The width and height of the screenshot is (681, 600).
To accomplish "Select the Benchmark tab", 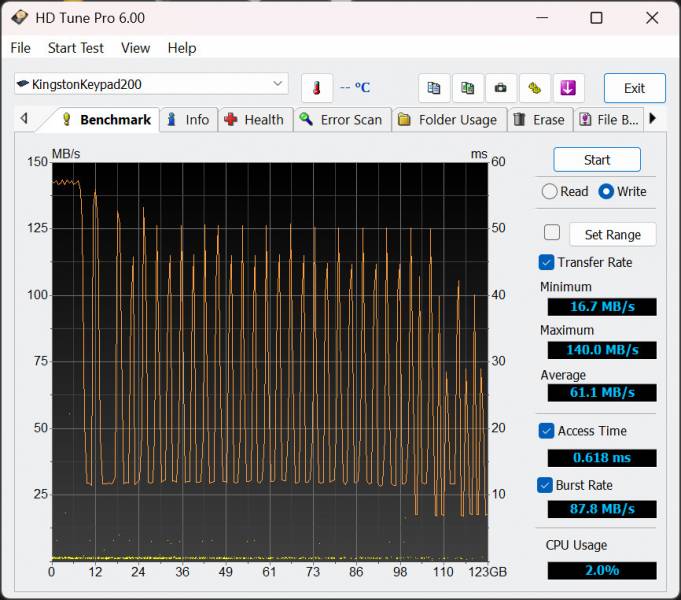I will [106, 119].
